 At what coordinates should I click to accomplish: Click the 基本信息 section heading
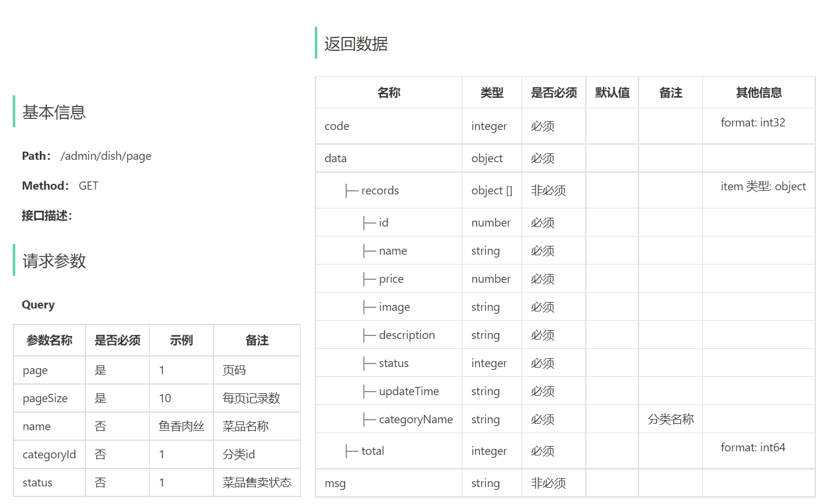(x=54, y=112)
